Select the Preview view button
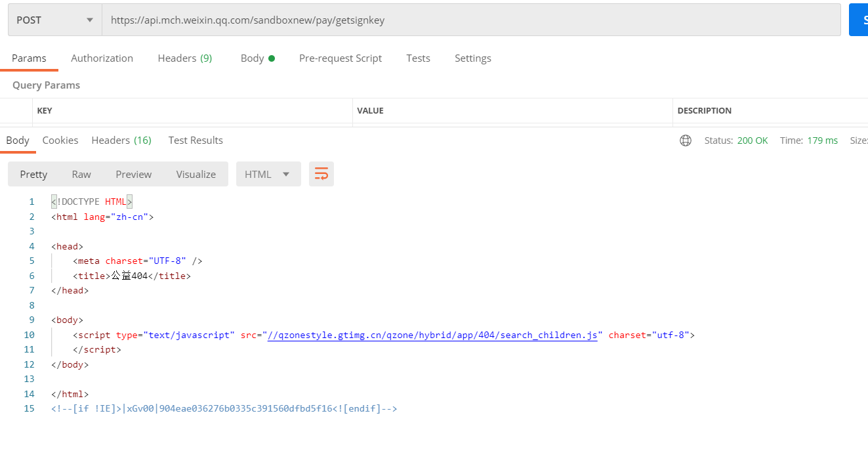This screenshot has height=451, width=868. 133,174
